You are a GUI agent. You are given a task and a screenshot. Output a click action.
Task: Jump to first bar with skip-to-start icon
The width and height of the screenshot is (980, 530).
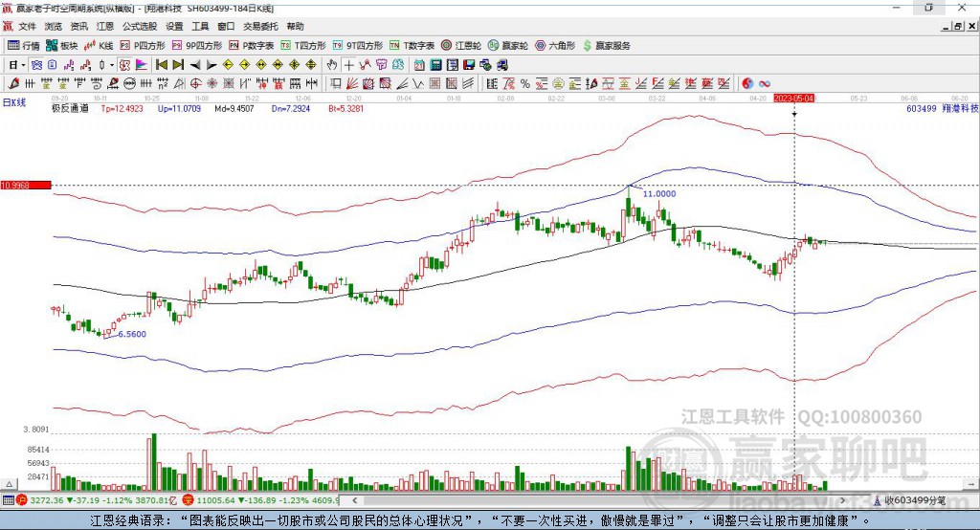pyautogui.click(x=161, y=65)
